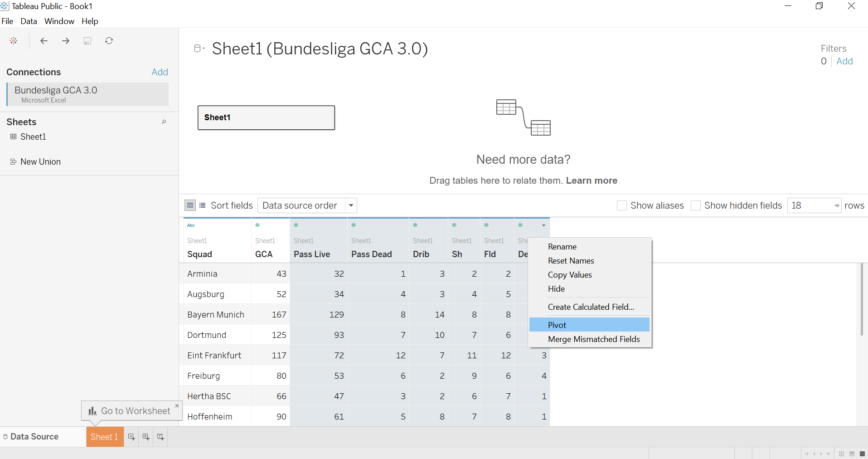
Task: Open the Data source order dropdown
Action: pos(307,205)
